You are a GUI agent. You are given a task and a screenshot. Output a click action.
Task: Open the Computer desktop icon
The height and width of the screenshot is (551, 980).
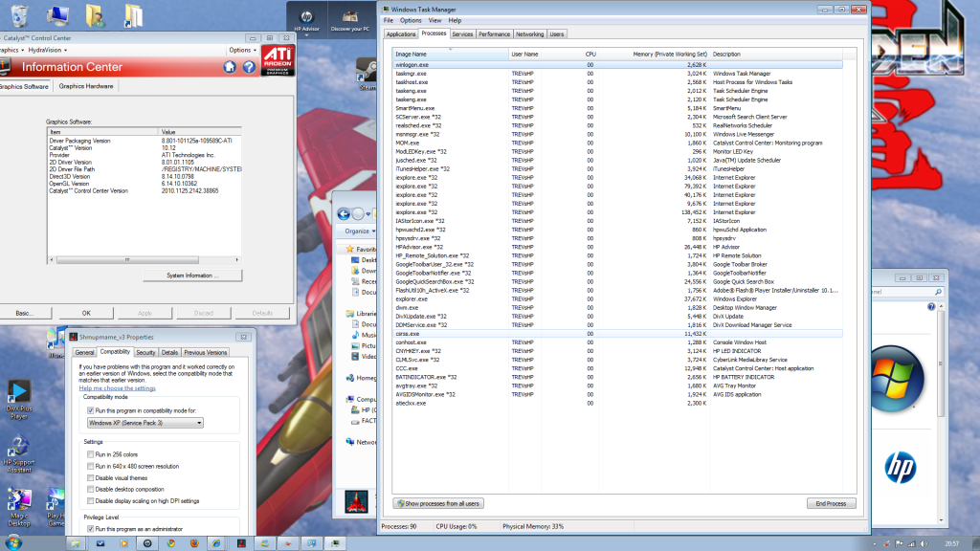click(57, 15)
